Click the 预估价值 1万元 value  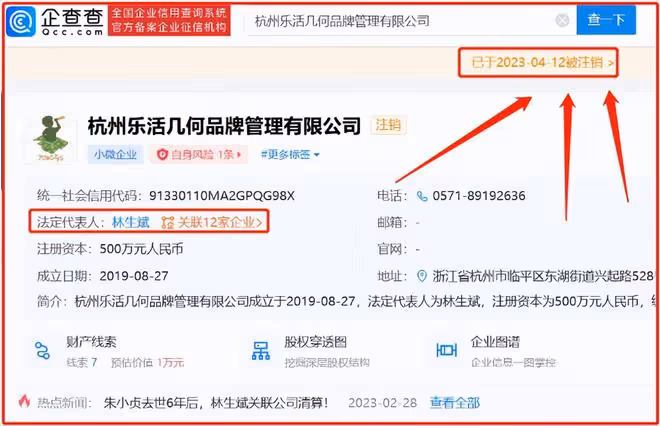[x=148, y=362]
